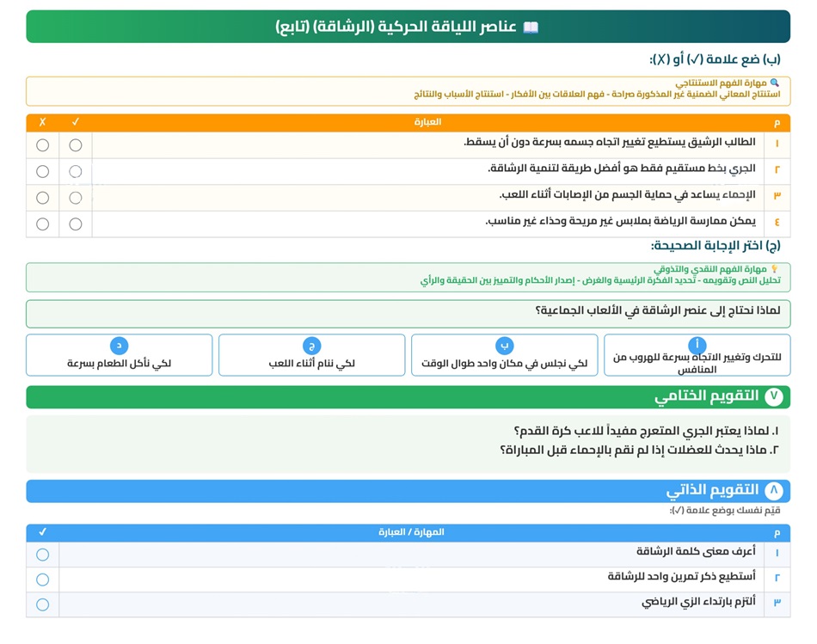The width and height of the screenshot is (817, 644).
Task: Click question ١ لماذا يعتبر الجري المتعرج مفيداً
Action: click(x=647, y=431)
